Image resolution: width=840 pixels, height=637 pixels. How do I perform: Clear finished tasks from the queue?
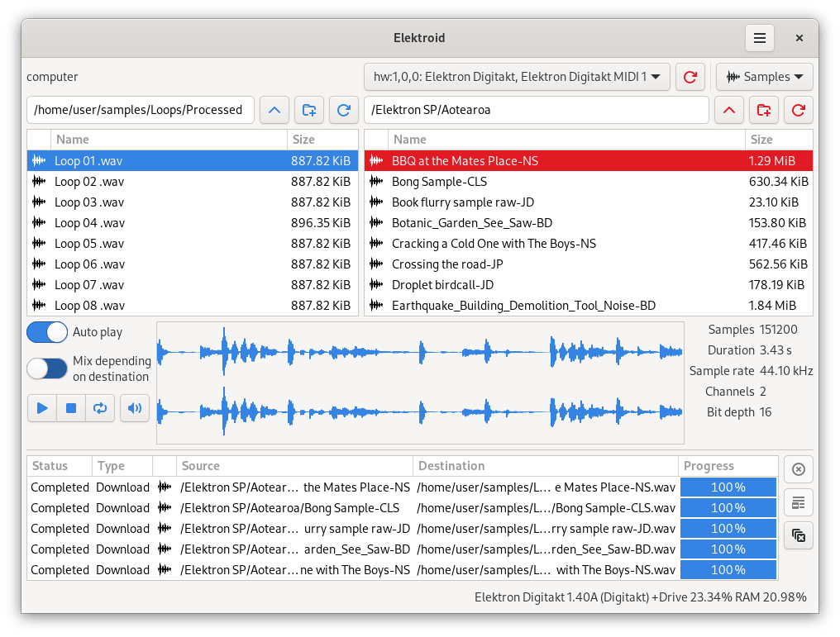pyautogui.click(x=798, y=535)
